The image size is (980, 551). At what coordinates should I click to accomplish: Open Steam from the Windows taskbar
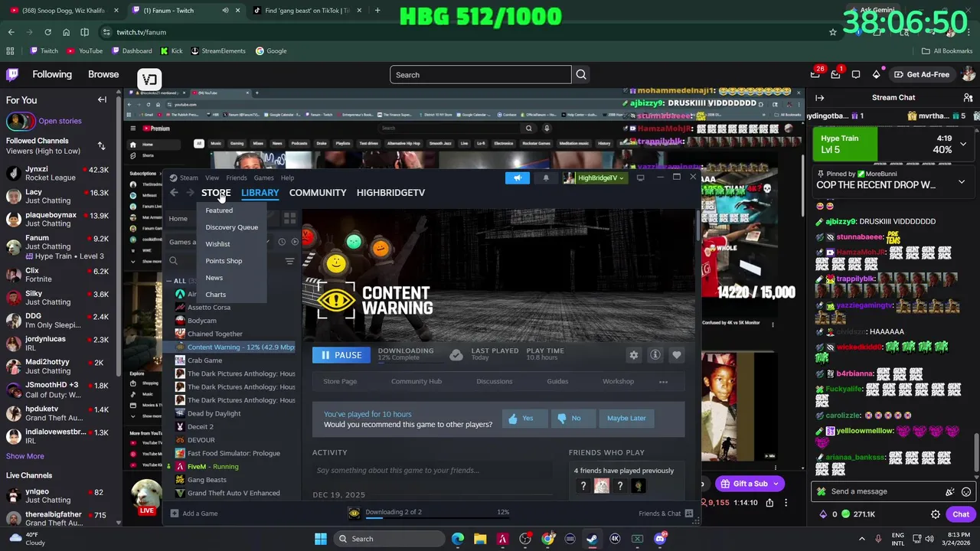click(593, 539)
